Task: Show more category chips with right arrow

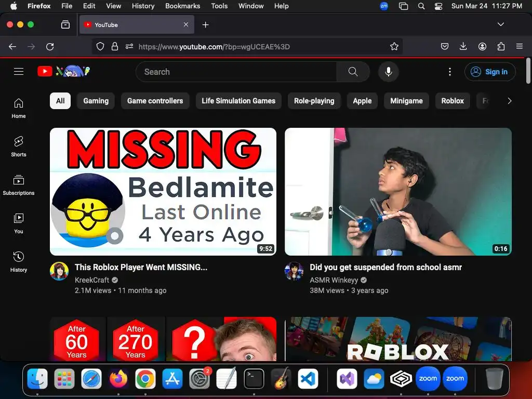Action: click(509, 101)
